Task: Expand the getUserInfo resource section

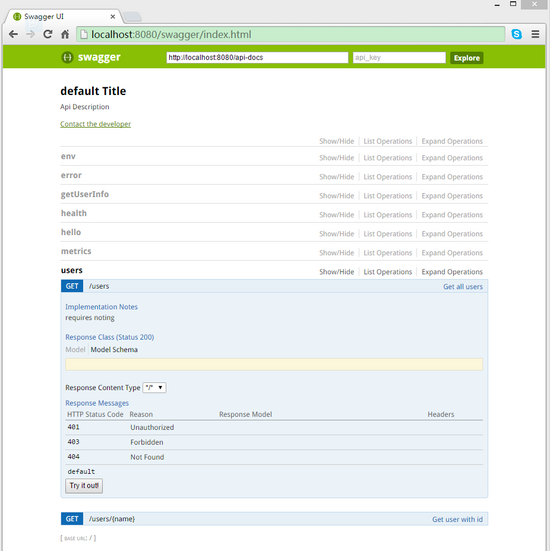Action: [85, 194]
